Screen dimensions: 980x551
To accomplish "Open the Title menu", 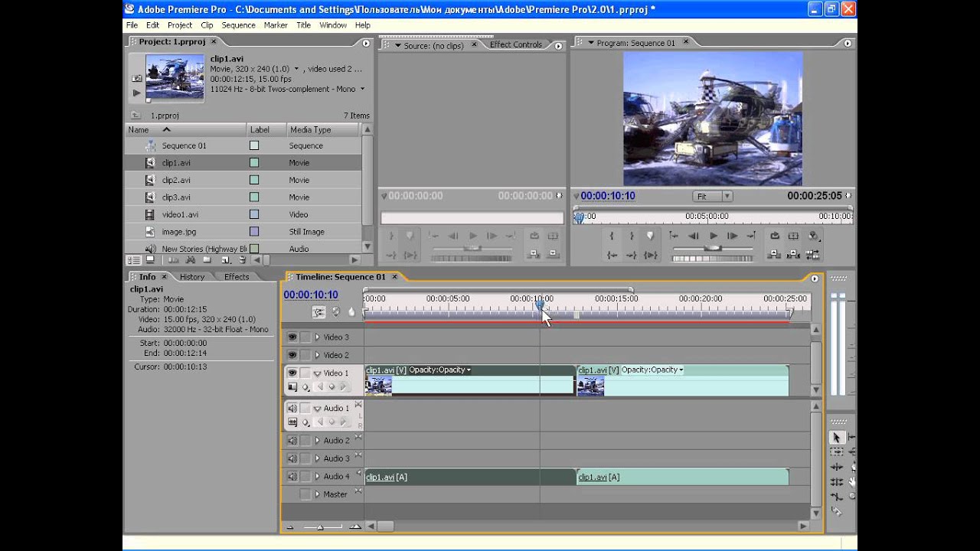I will click(x=303, y=25).
